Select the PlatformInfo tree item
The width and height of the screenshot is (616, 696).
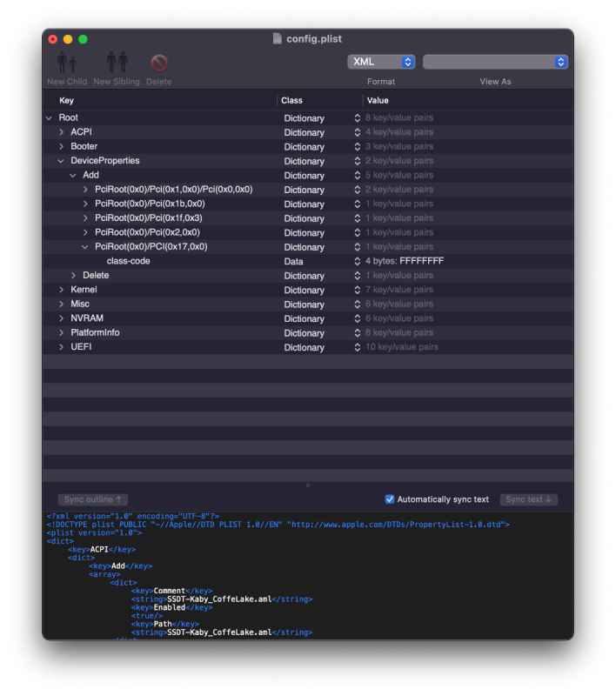pos(95,332)
